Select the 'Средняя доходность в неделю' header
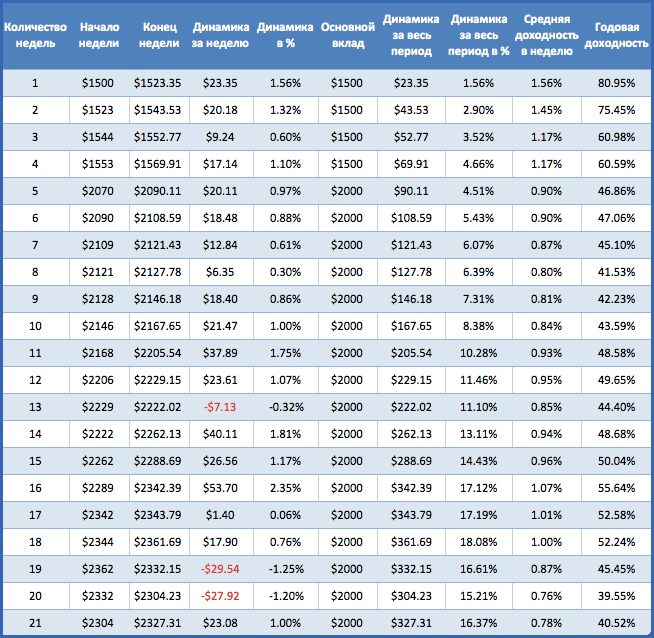Viewport: 654px width, 638px height. tap(546, 35)
